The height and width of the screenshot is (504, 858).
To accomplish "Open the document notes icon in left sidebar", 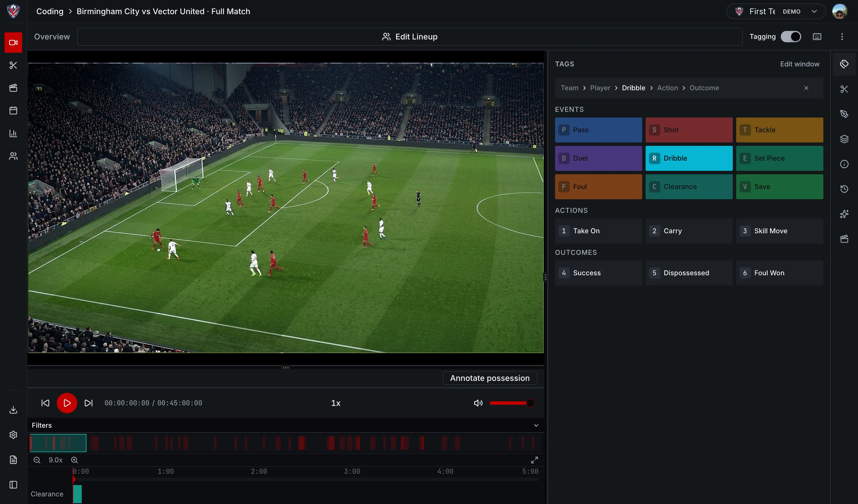I will coord(13,460).
